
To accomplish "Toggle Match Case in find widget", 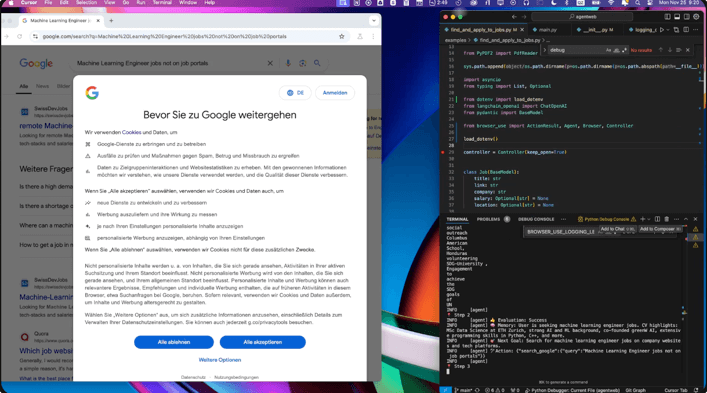I will point(608,50).
